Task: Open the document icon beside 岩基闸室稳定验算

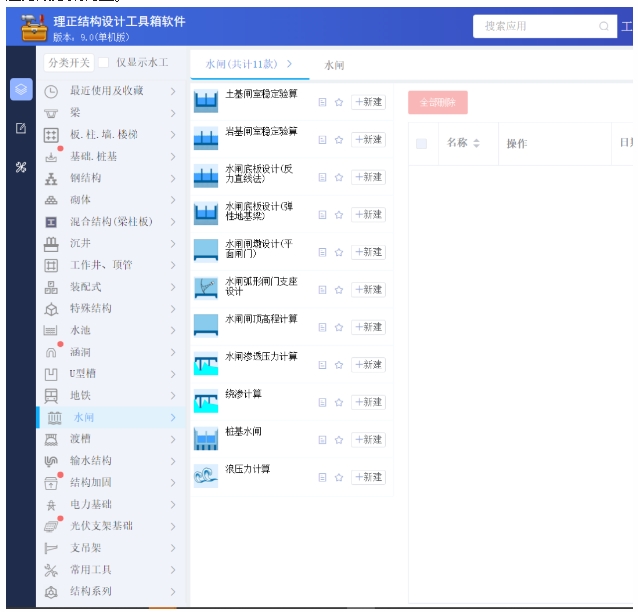Action: tap(322, 140)
